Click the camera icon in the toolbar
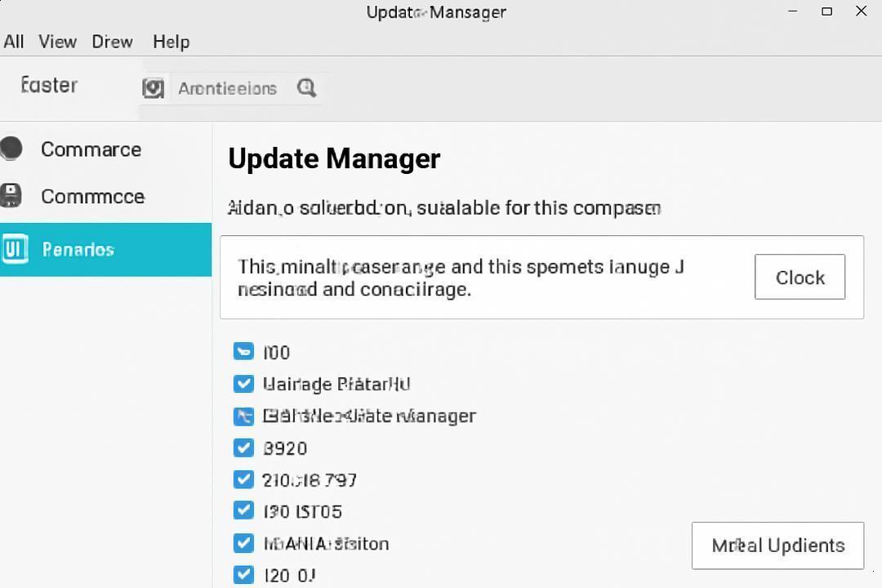This screenshot has height=588, width=882. [153, 88]
